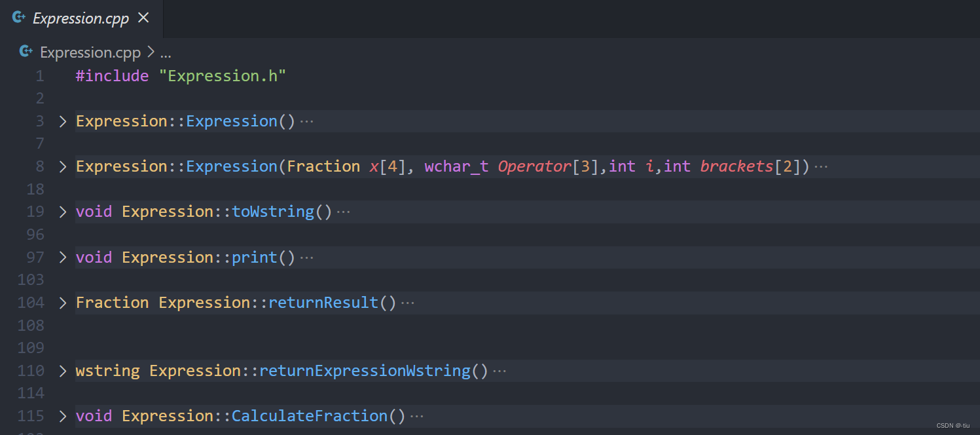Click line number 1 in gutter
This screenshot has width=980, height=435.
click(x=40, y=76)
